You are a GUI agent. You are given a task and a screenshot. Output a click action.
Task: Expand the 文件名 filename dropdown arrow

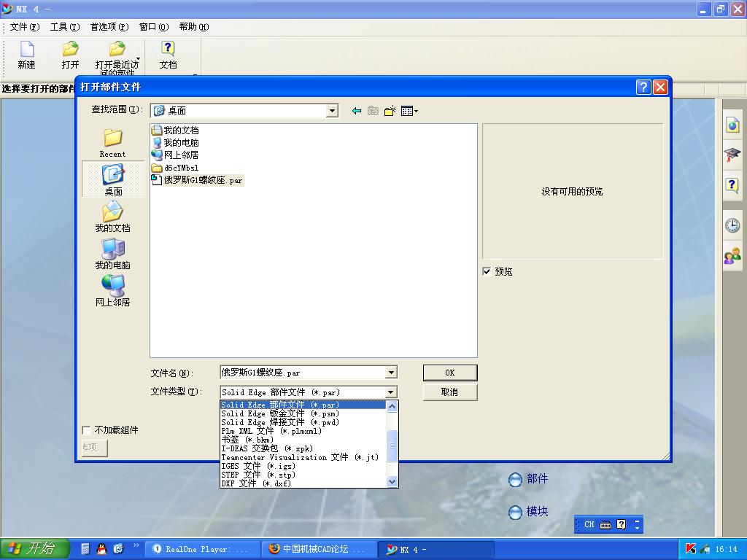(391, 373)
